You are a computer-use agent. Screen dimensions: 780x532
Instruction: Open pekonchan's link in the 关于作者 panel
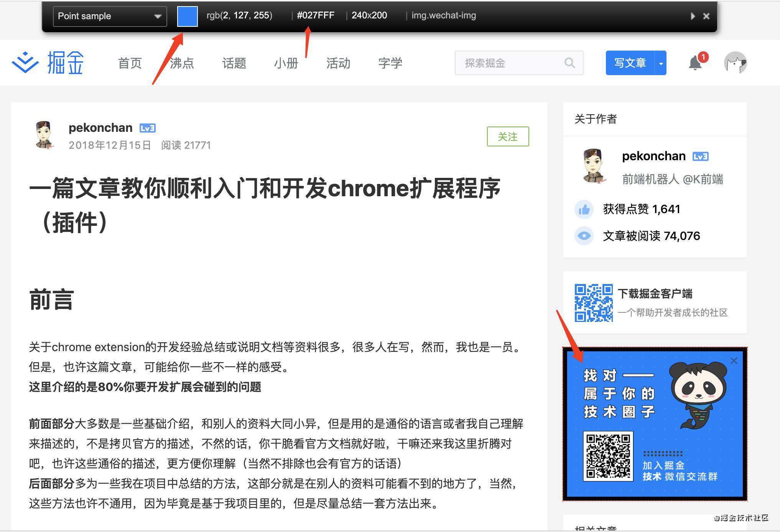[x=653, y=156]
